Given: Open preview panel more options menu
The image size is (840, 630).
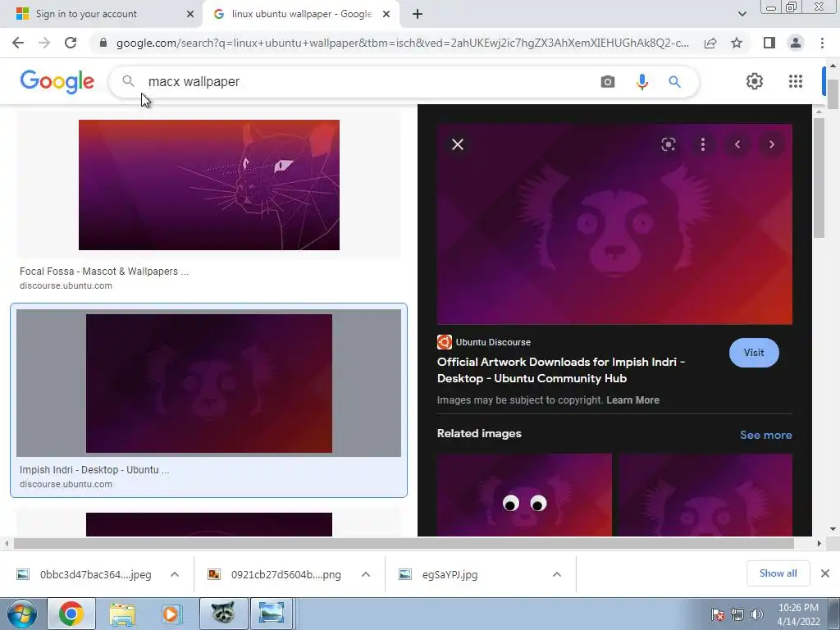Looking at the screenshot, I should click(x=703, y=144).
